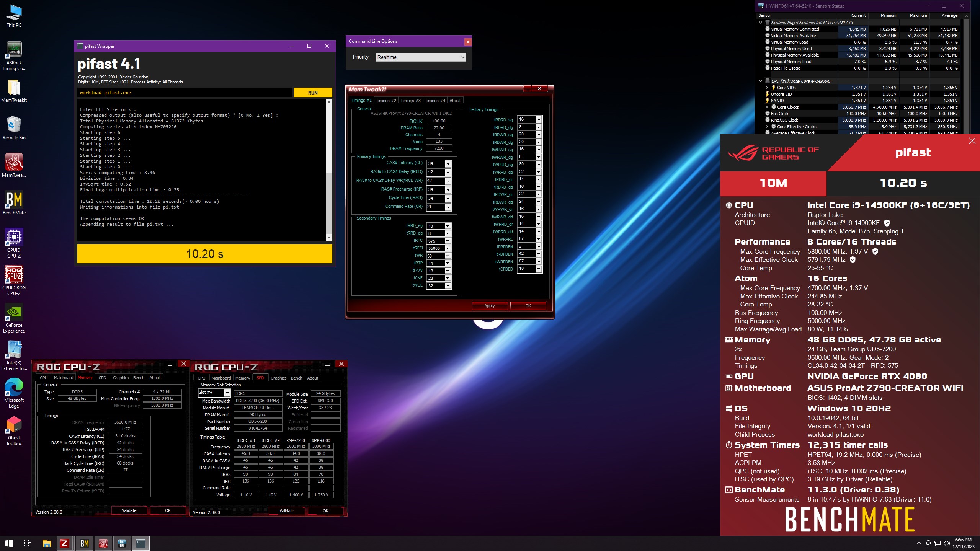Open the tFAW dropdown in Secondary Timings
This screenshot has height=551, width=980.
(448, 271)
